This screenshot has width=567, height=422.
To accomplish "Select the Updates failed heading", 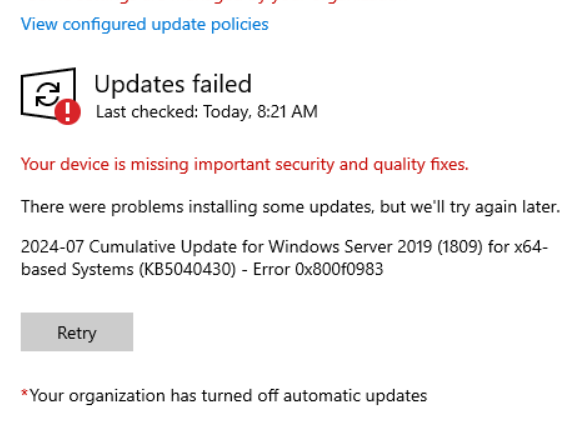I will 173,84.
